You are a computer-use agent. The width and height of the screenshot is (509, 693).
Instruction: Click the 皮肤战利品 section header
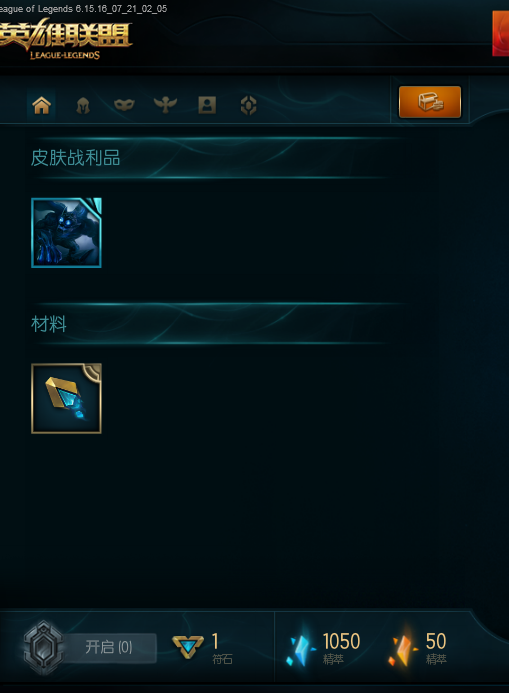pyautogui.click(x=76, y=158)
